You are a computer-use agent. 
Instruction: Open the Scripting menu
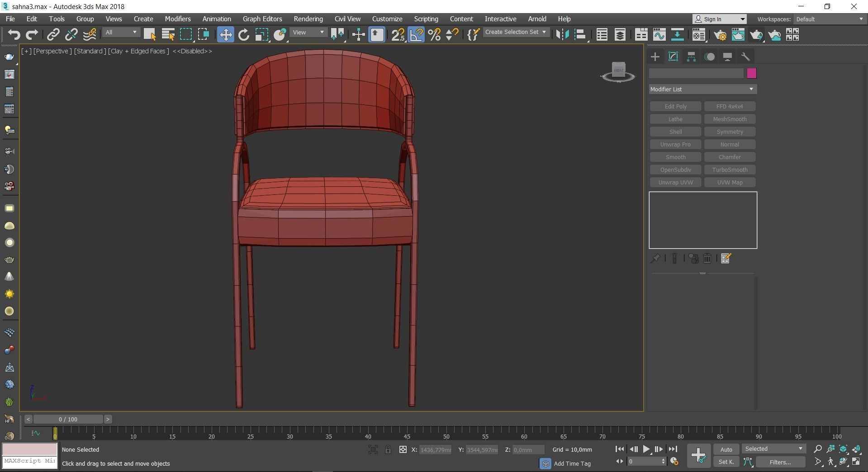coord(426,19)
